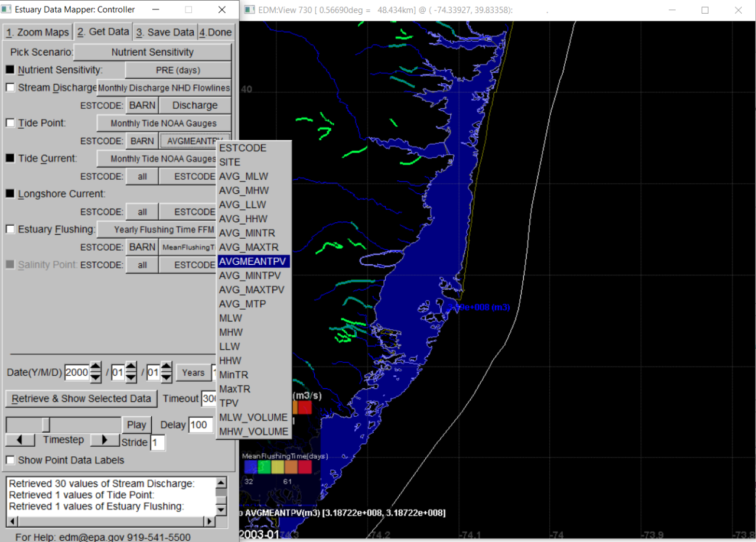Open the Monthly Tide NOAA Gauges dropdown
756x542 pixels.
pos(163,123)
